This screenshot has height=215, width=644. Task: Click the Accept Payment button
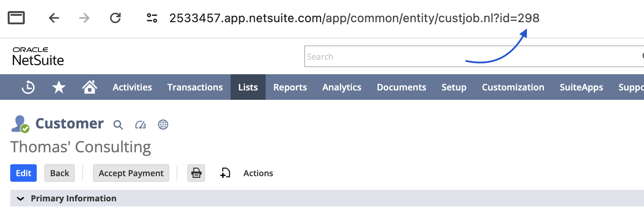[131, 173]
